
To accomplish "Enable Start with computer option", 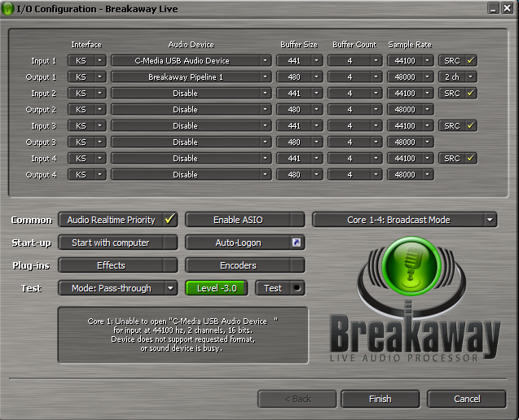I will (x=118, y=243).
